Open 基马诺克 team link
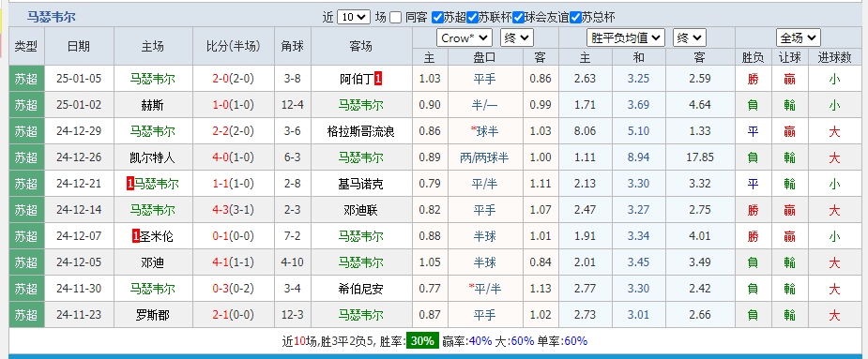Viewport: 868px width, 359px height. tap(361, 184)
